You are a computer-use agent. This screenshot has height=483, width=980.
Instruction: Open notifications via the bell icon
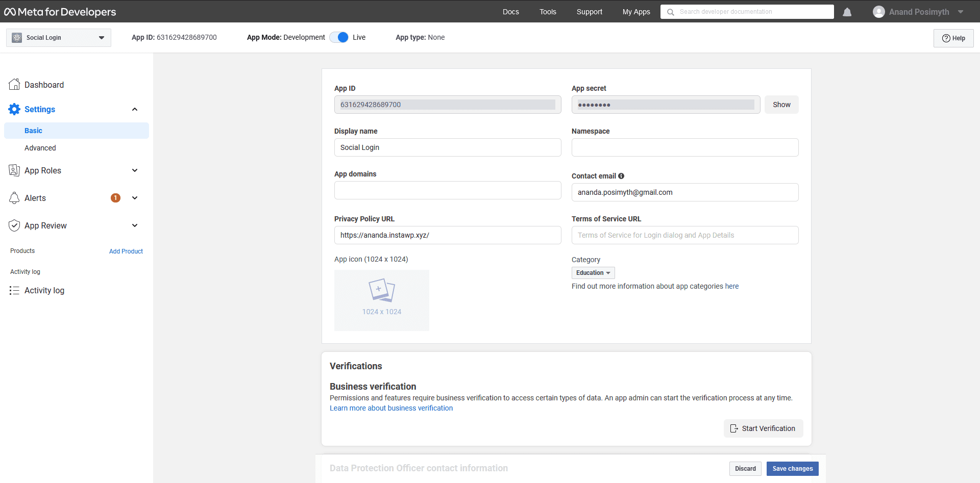point(847,12)
